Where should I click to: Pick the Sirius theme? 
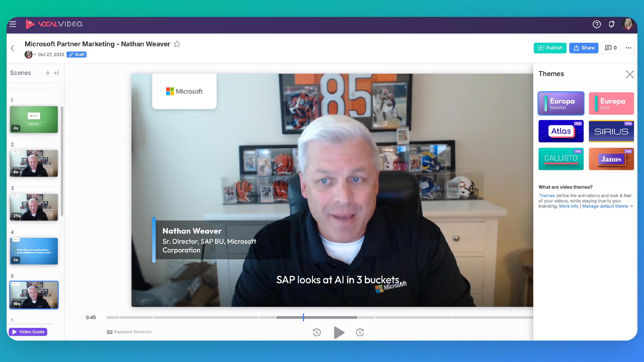tap(611, 131)
